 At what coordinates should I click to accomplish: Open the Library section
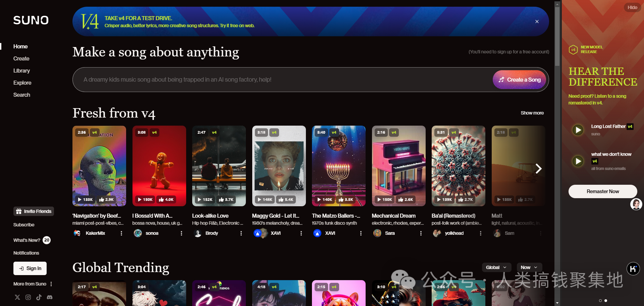pos(21,71)
